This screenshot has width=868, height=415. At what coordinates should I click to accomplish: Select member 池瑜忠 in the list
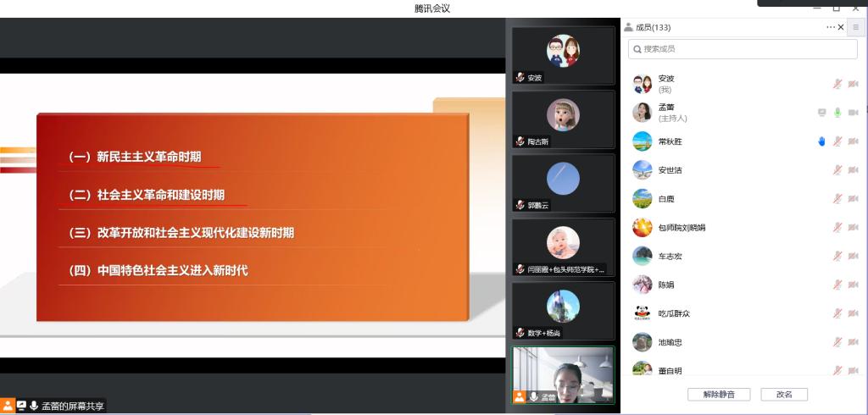pos(670,342)
